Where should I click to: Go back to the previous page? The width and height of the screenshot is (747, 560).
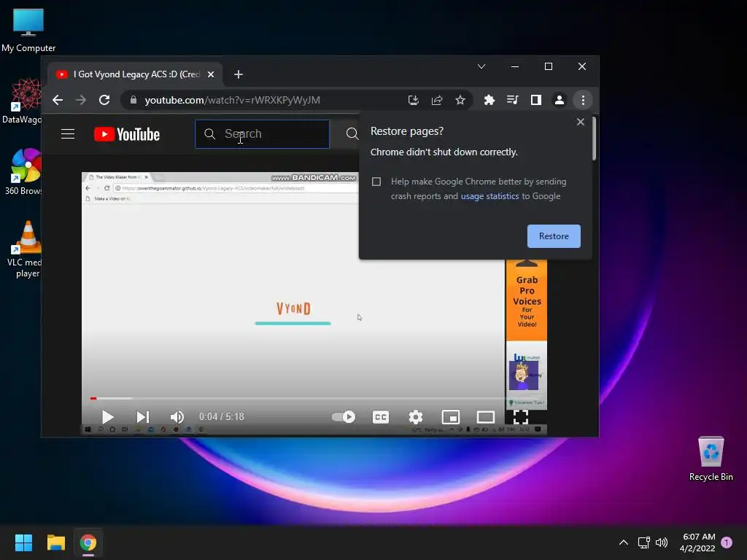(x=58, y=100)
